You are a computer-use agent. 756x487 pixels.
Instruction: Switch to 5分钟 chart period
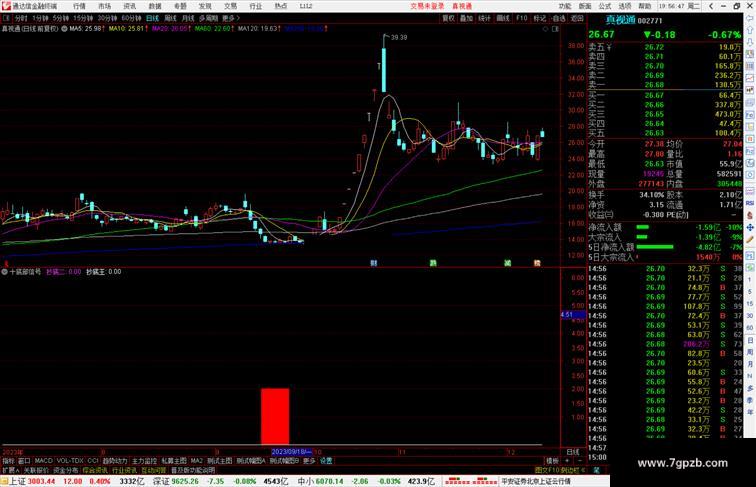(x=61, y=18)
